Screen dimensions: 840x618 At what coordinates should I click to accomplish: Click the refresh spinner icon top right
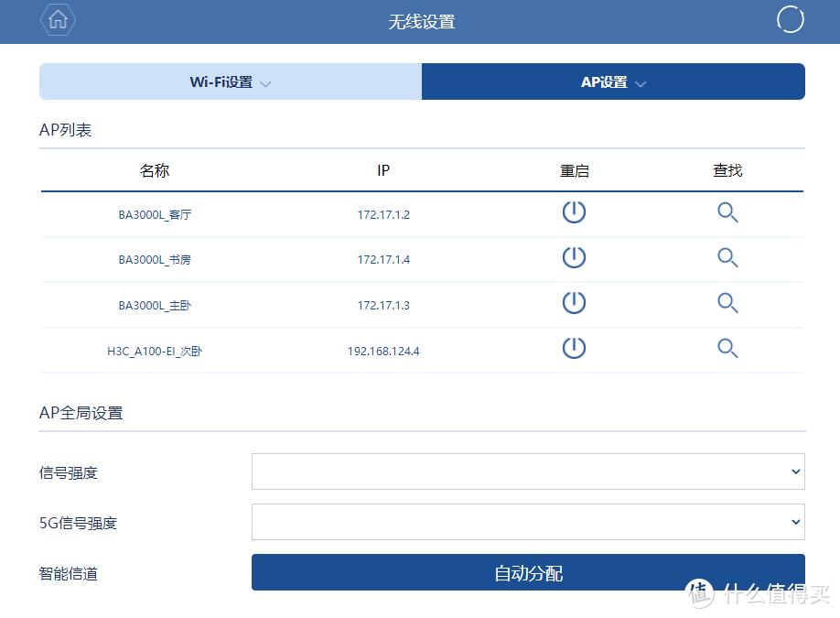(x=789, y=18)
